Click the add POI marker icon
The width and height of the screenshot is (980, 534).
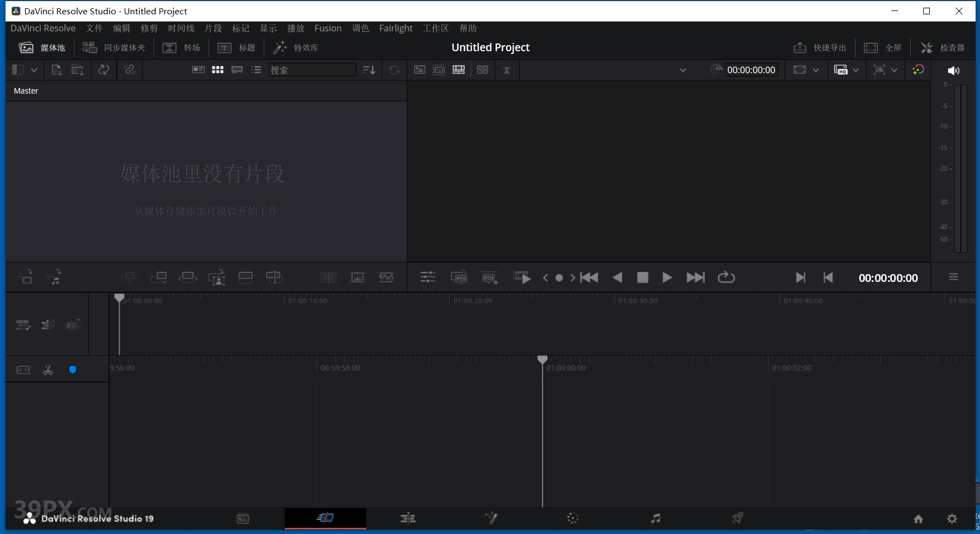pyautogui.click(x=489, y=278)
